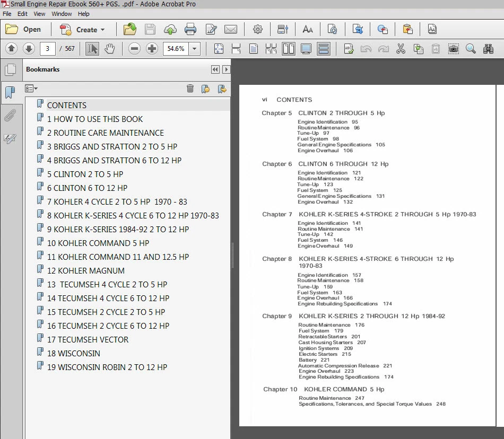This screenshot has width=504, height=439.
Task: Open advanced search binoculars icon
Action: pos(488,49)
